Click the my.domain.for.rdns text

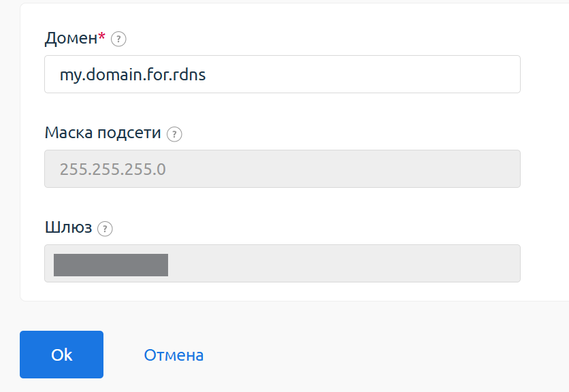133,74
